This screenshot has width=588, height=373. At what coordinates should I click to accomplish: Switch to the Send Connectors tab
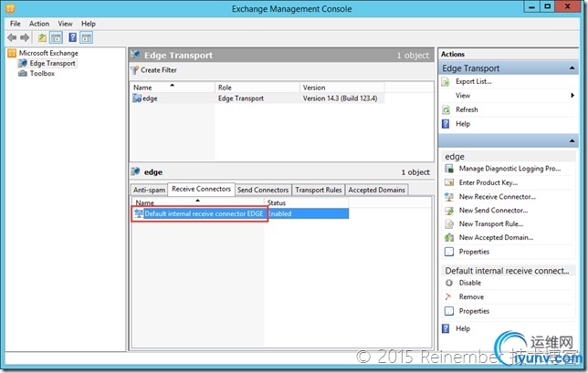point(263,190)
